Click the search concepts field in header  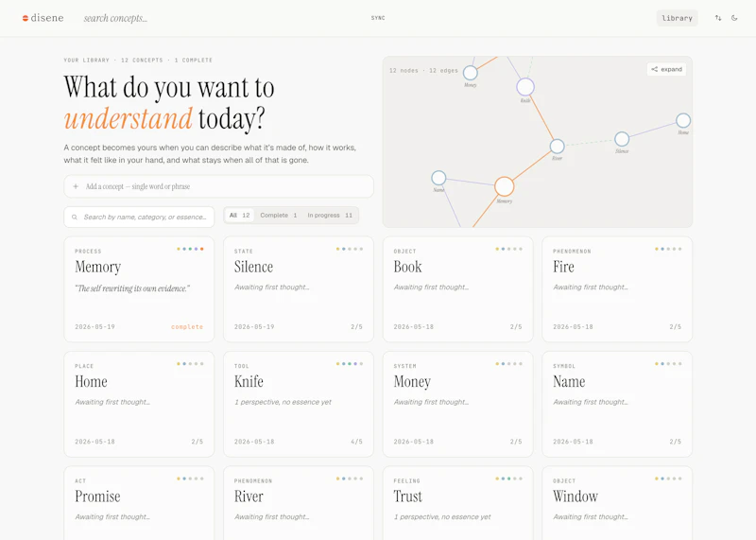coord(115,18)
